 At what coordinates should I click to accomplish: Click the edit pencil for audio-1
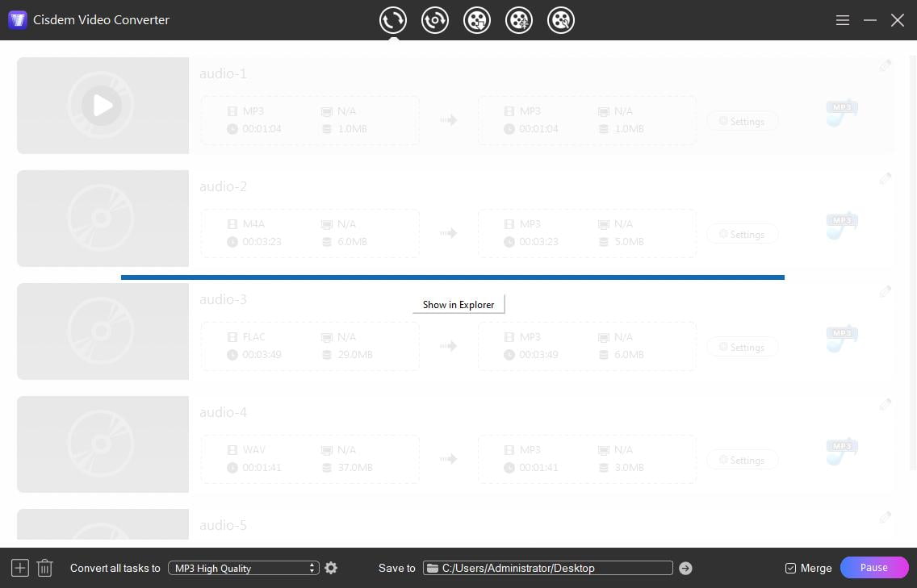pos(886,65)
